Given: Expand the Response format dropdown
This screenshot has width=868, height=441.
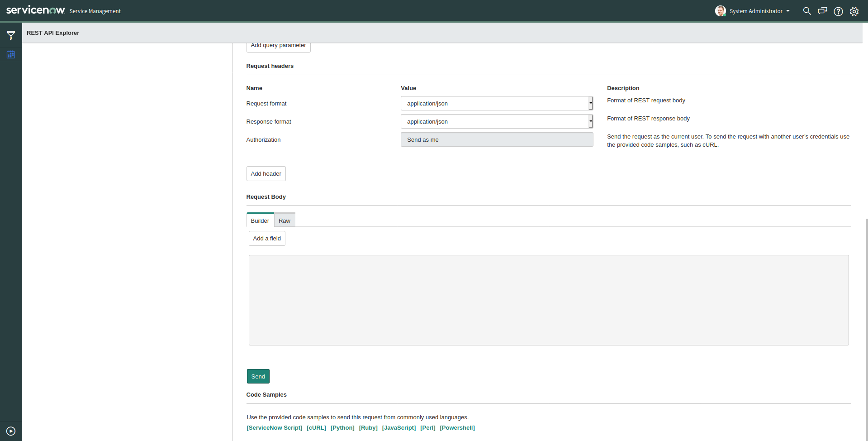Looking at the screenshot, I should (x=496, y=121).
